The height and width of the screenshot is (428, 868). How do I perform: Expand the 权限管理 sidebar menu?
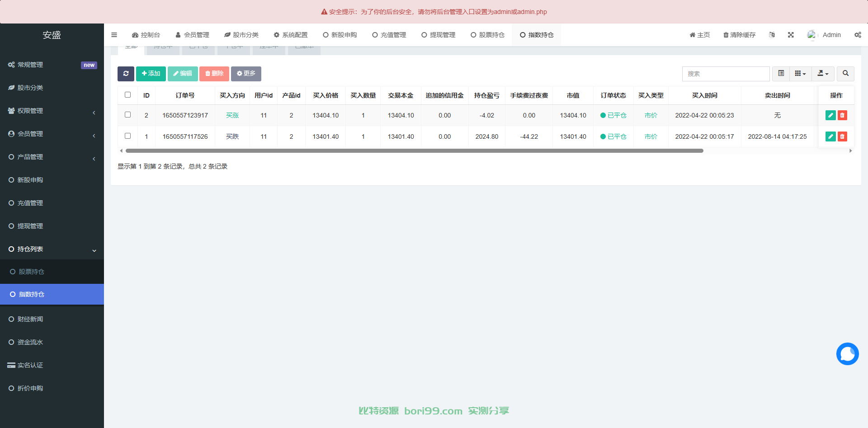tap(52, 111)
